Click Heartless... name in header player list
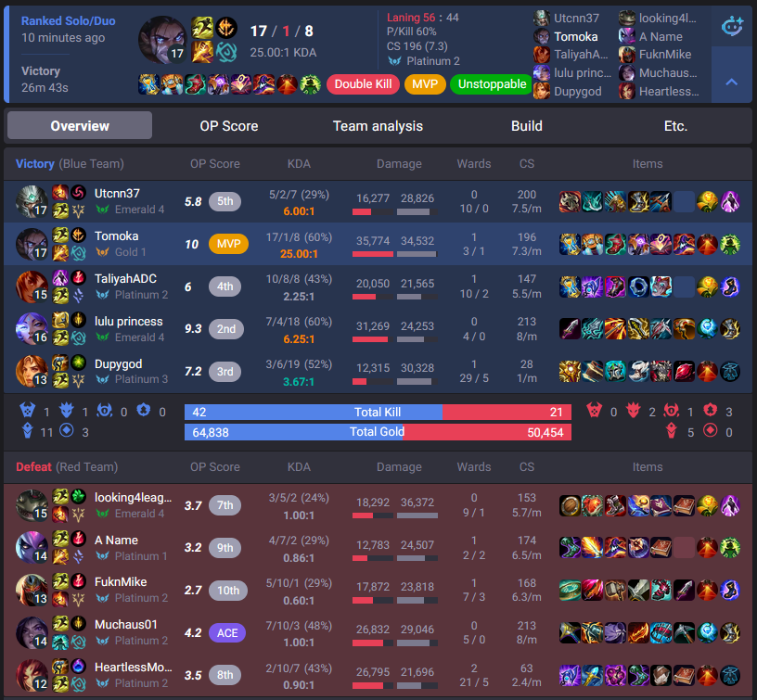This screenshot has height=700, width=757. coord(669,91)
